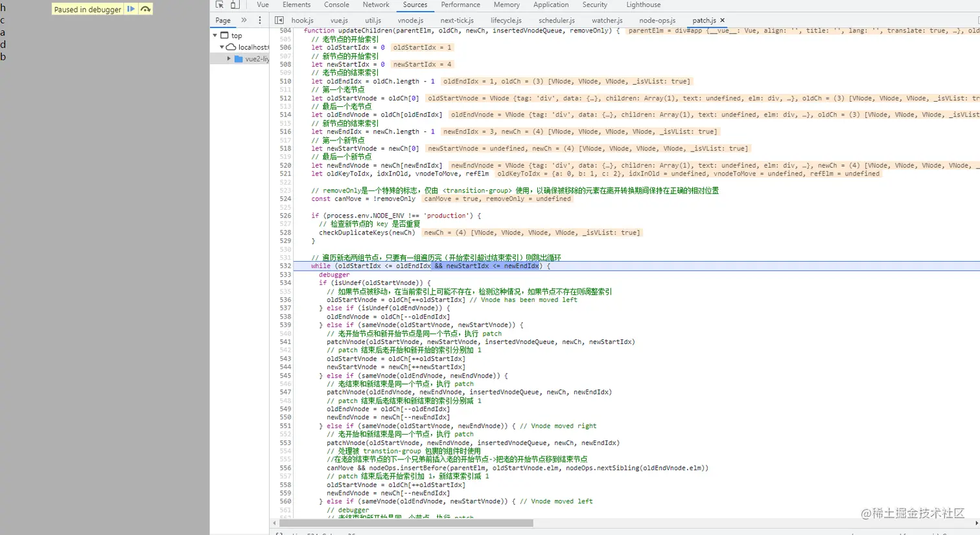Open the Elements panel tab
This screenshot has height=535, width=980.
(x=296, y=5)
